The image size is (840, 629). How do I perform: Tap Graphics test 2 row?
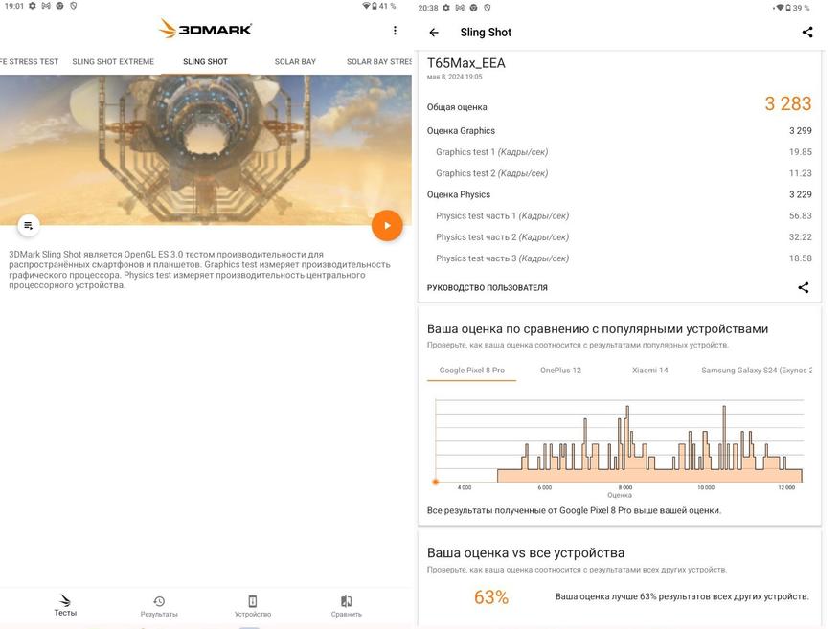coord(619,173)
